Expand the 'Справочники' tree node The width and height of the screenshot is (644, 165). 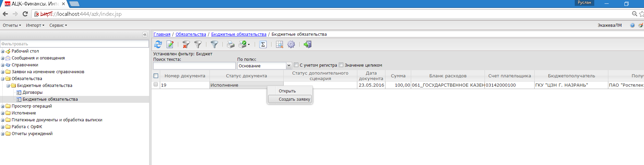pyautogui.click(x=3, y=65)
